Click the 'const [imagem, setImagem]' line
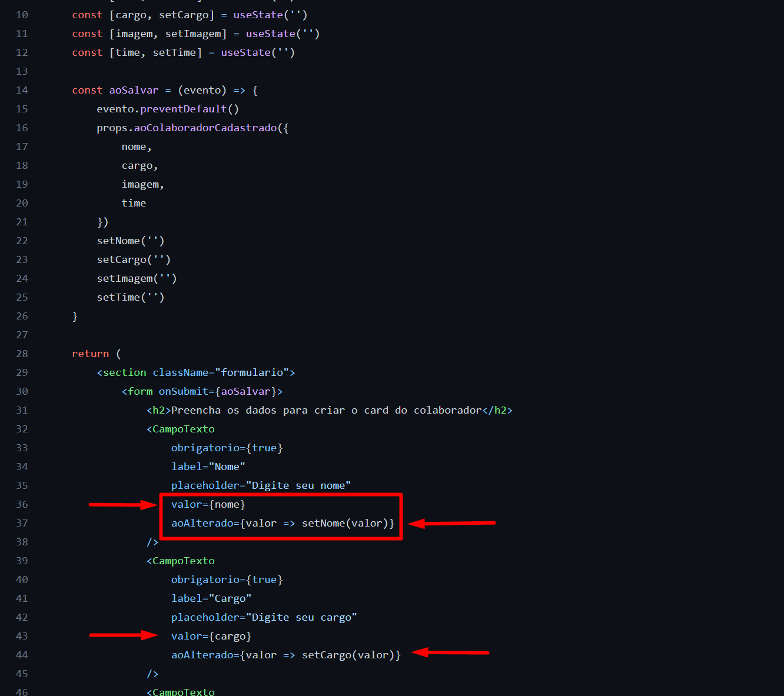 click(196, 34)
